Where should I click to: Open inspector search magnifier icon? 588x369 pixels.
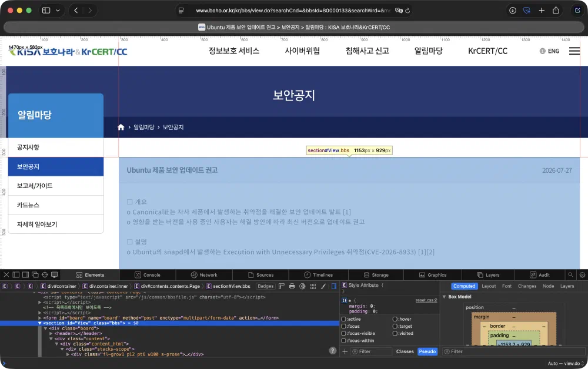coord(570,274)
